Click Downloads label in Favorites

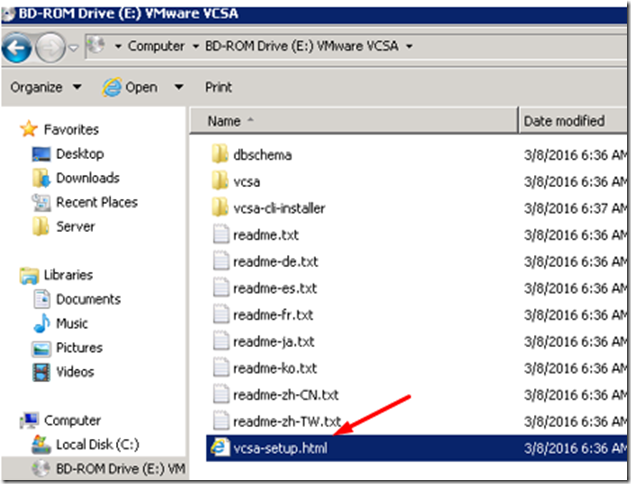(x=88, y=178)
